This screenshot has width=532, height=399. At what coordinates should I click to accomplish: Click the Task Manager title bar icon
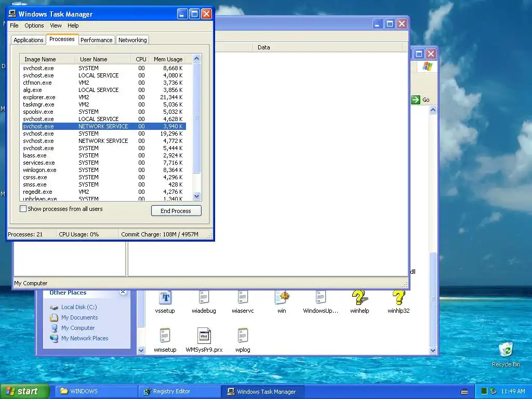(x=12, y=14)
